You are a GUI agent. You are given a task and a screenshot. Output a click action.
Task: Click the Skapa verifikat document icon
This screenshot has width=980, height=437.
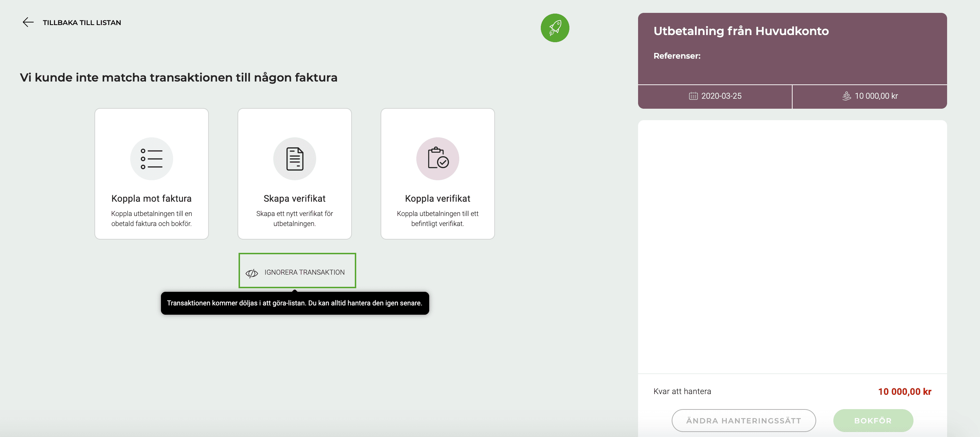point(294,158)
